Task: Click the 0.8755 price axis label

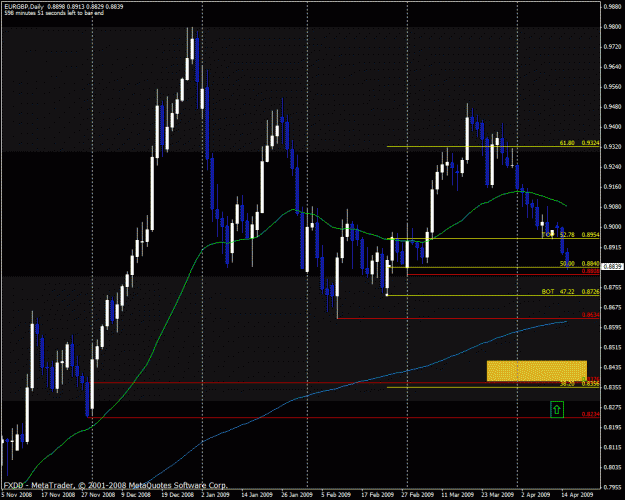Action: tap(613, 287)
